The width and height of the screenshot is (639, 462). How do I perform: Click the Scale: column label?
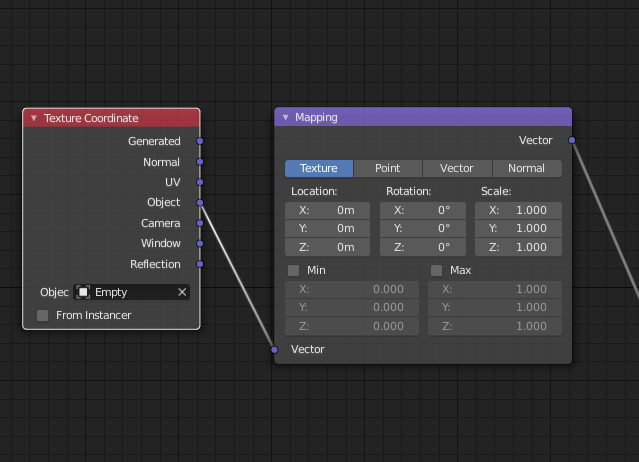[496, 191]
